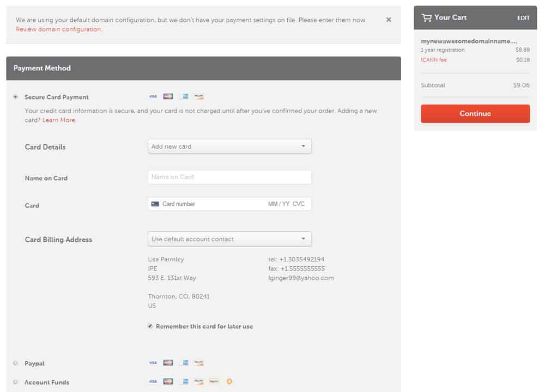The width and height of the screenshot is (545, 392).
Task: Dismiss the payment settings notice with the X
Action: coord(389,20)
